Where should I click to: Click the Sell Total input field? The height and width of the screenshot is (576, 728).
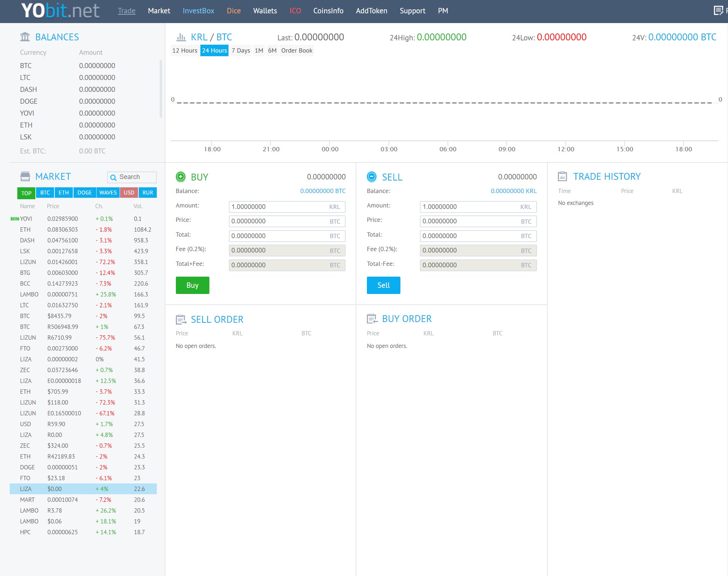(478, 236)
